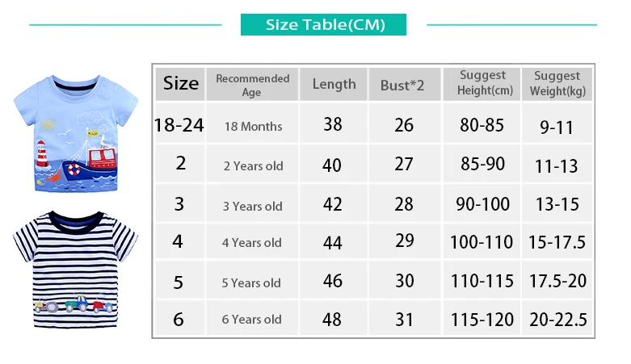Select the striped tractor t-shirt image
The height and width of the screenshot is (364, 631).
click(75, 269)
